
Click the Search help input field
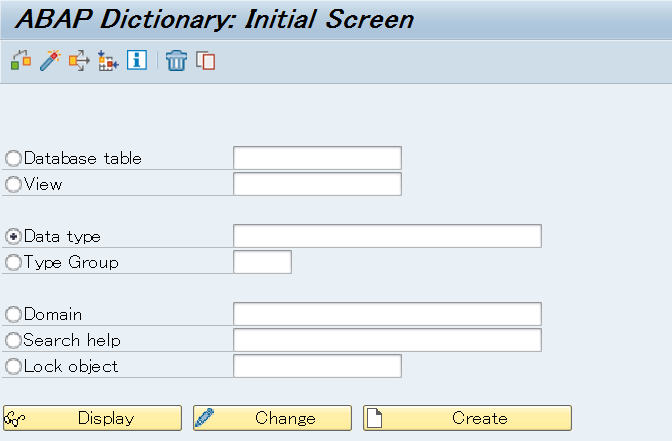(x=387, y=340)
